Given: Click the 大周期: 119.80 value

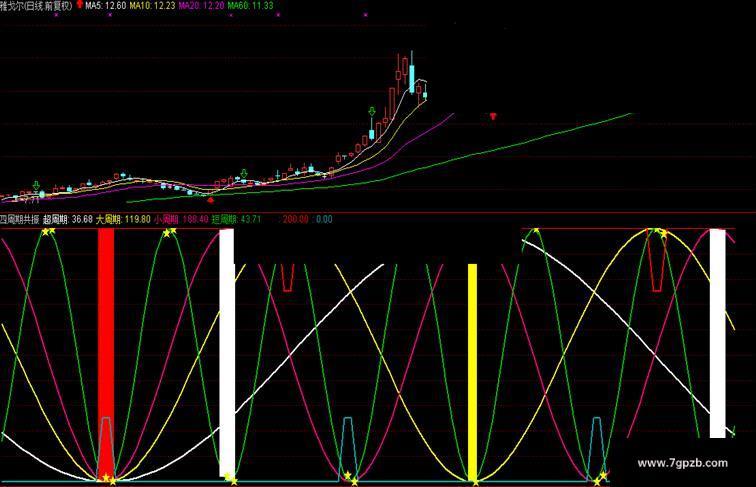Looking at the screenshot, I should (x=123, y=219).
